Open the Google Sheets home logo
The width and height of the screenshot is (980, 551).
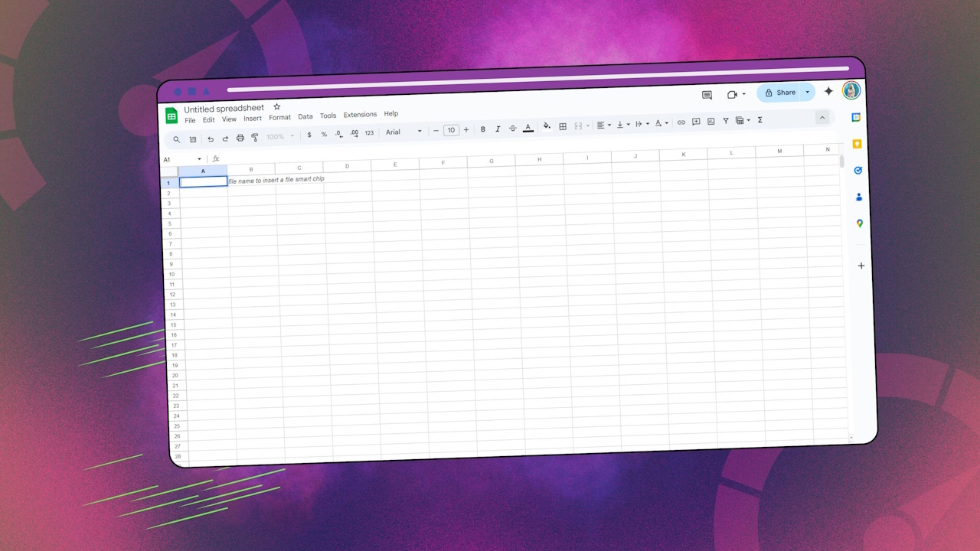[171, 116]
